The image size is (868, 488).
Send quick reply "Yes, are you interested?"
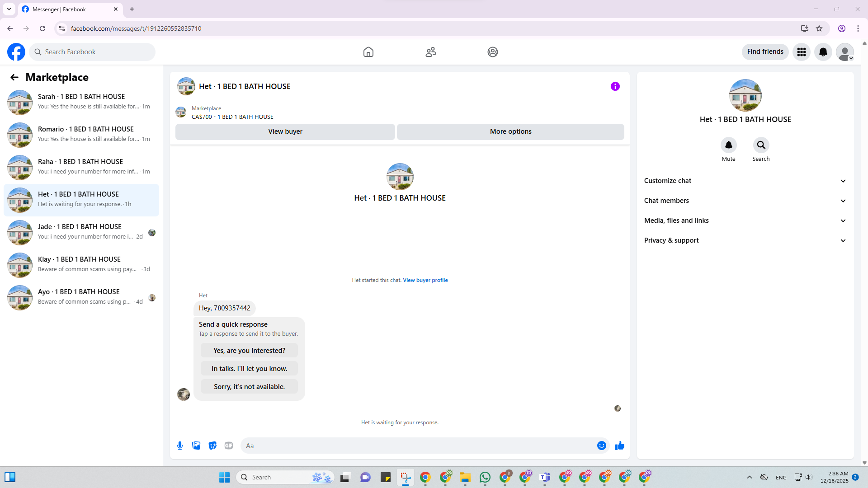click(249, 351)
